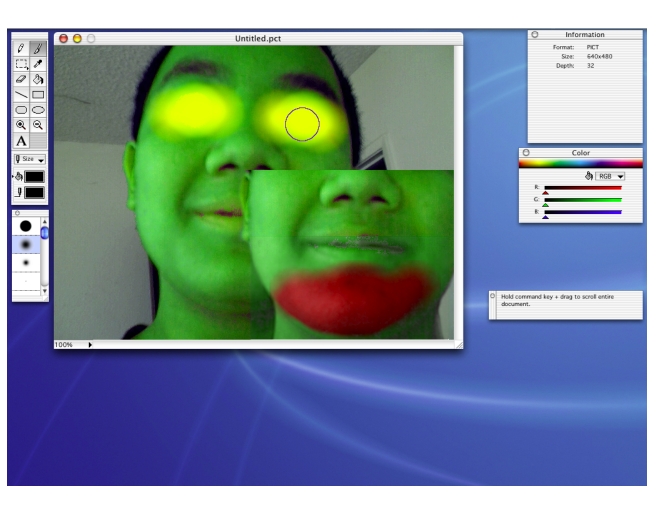
Task: Collapse the Color palette
Action: (x=526, y=153)
